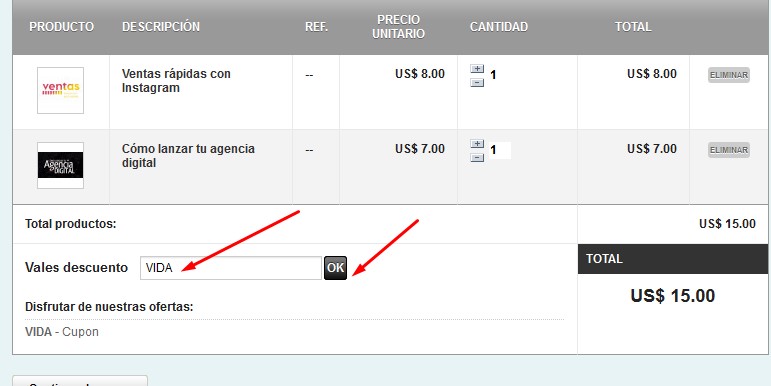The width and height of the screenshot is (771, 386).
Task: Click the Precio Unitario column header
Action: (x=398, y=27)
